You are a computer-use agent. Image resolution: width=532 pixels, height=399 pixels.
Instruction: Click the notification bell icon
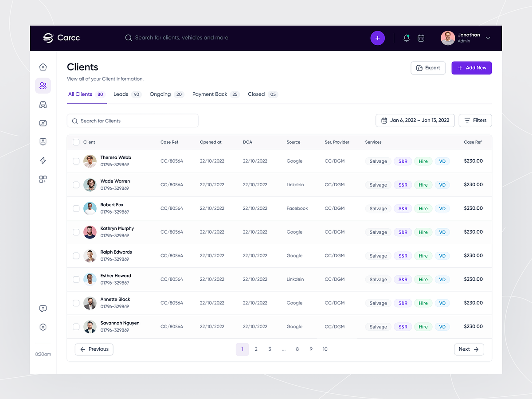(x=406, y=38)
